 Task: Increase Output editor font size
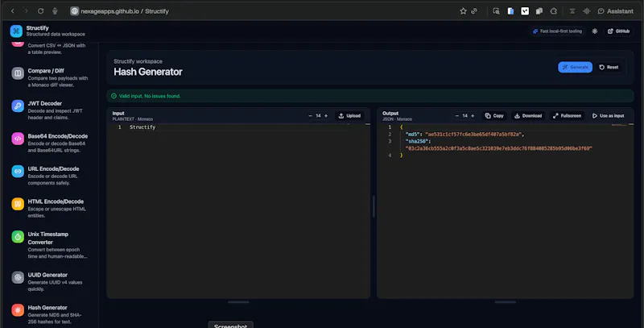click(473, 116)
